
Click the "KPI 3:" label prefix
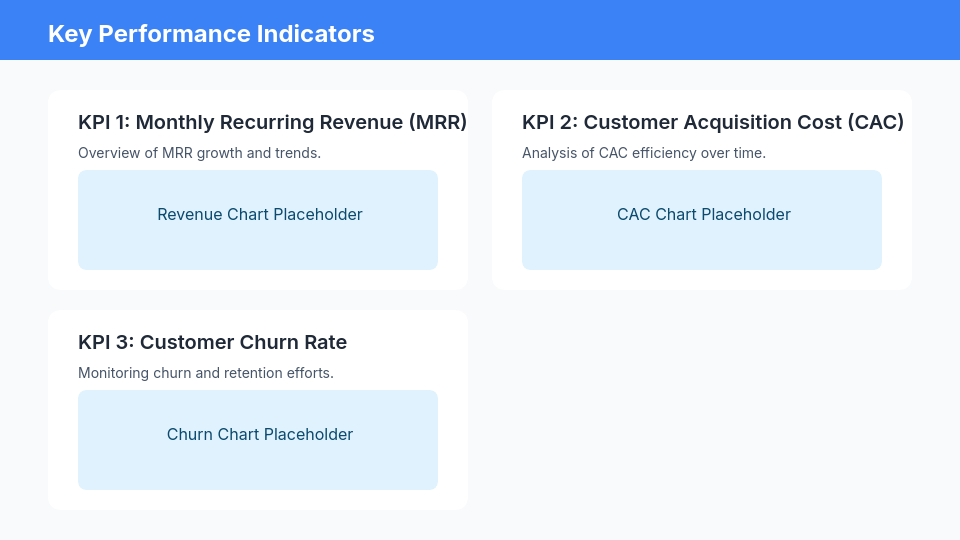105,343
